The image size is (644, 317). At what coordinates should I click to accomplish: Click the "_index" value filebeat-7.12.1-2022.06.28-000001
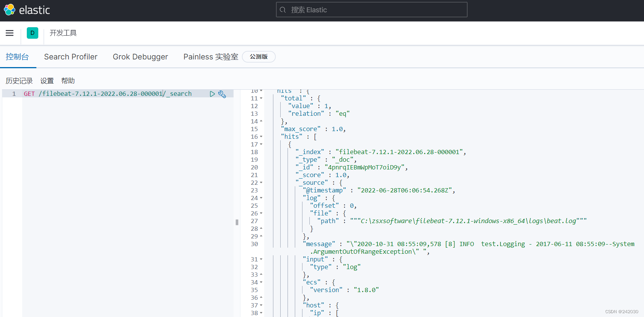[x=399, y=152]
